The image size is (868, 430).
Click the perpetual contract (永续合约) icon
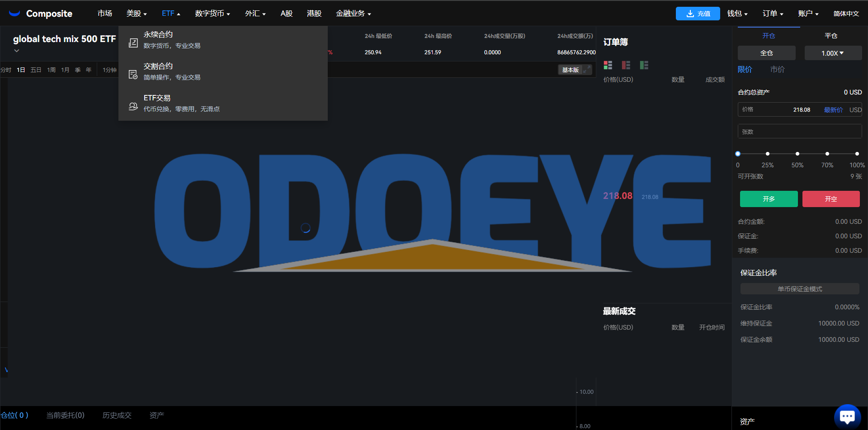[133, 43]
